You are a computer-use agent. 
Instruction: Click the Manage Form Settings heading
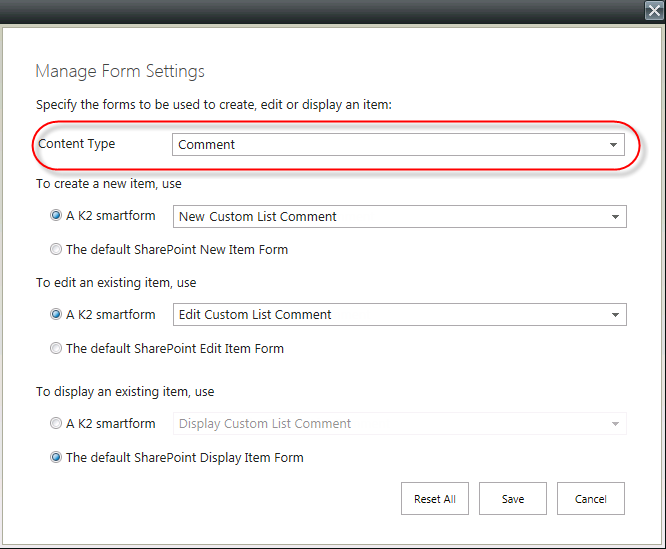pos(120,71)
